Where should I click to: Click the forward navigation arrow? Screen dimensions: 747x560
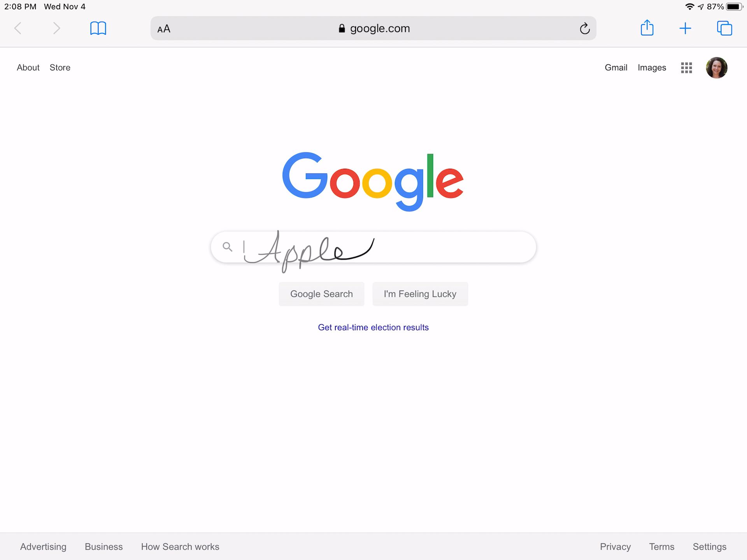(x=56, y=28)
